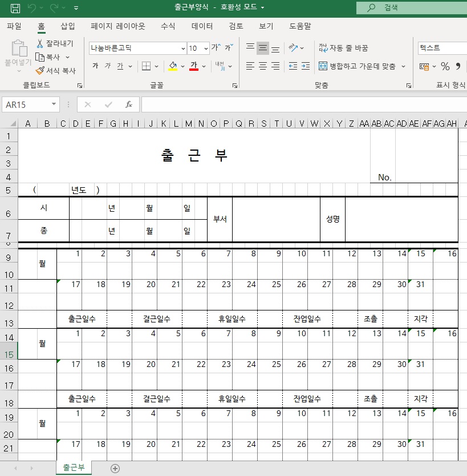This screenshot has height=476, width=467.
Task: Center text horizontally
Action: pyautogui.click(x=263, y=66)
